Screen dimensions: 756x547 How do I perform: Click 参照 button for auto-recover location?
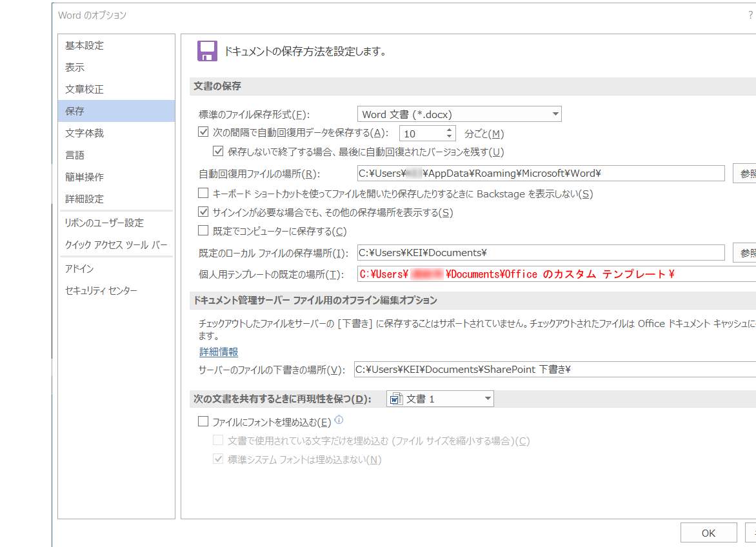point(745,174)
